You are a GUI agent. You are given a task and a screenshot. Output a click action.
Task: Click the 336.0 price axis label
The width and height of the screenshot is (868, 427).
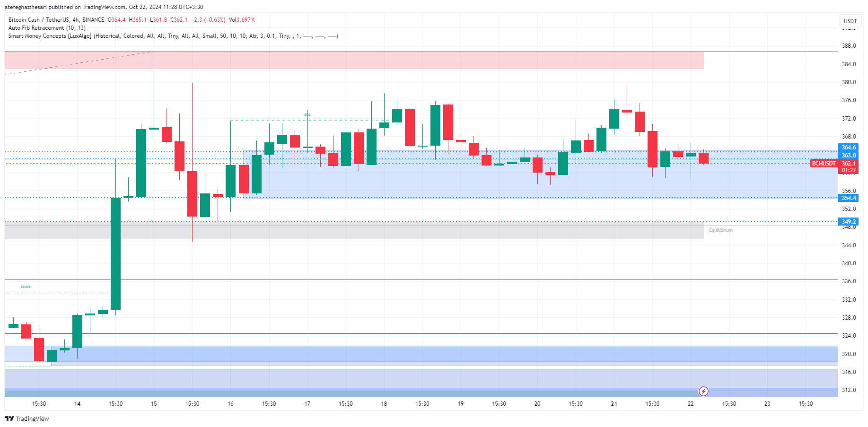click(x=849, y=281)
